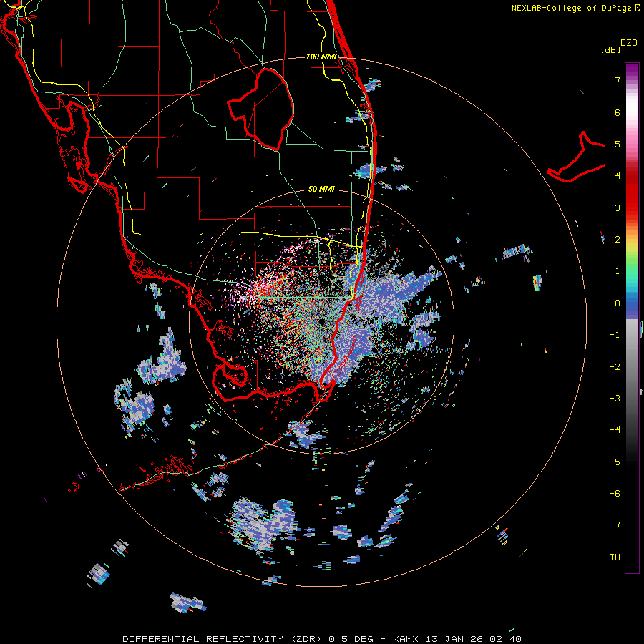
Task: Click the 50 NMI range ring label
Action: click(321, 189)
